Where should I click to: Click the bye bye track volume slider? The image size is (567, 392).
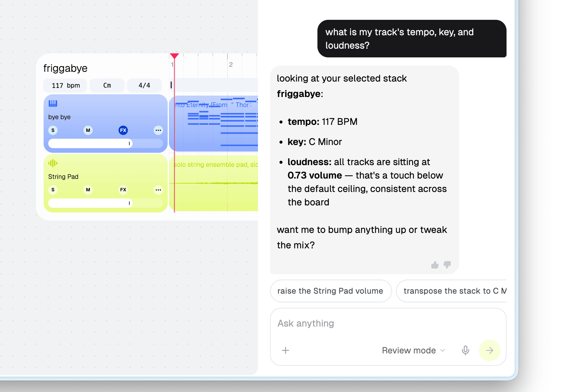pyautogui.click(x=105, y=144)
